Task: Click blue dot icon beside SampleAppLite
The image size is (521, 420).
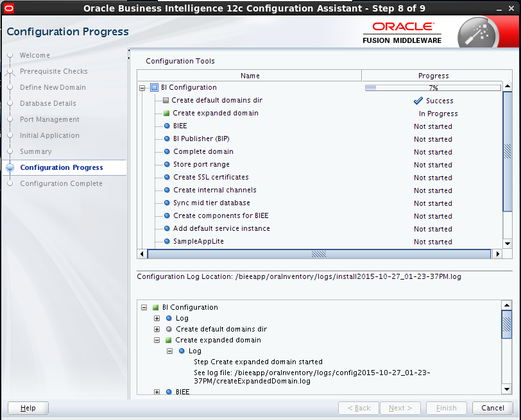Action: (x=167, y=241)
